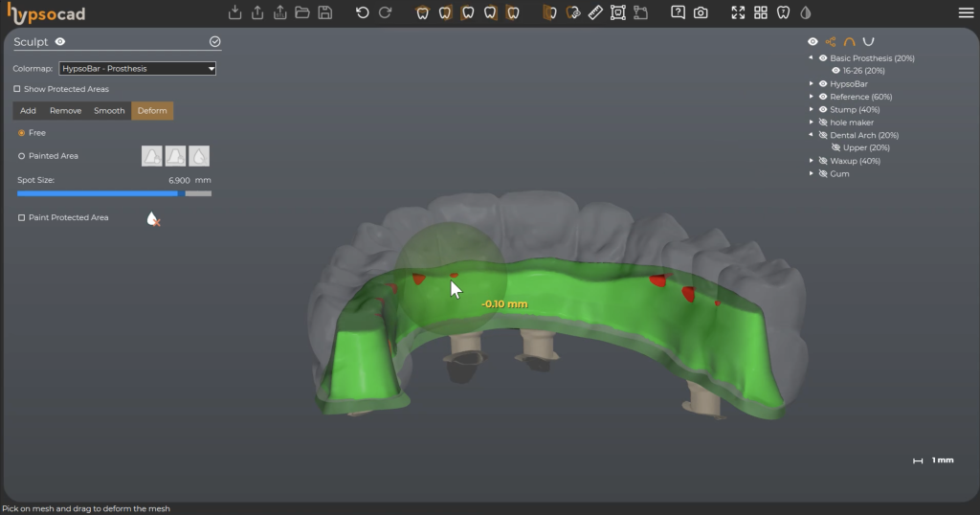Image resolution: width=980 pixels, height=515 pixels.
Task: Select the upper arch icon in tree panel
Action: pos(849,42)
